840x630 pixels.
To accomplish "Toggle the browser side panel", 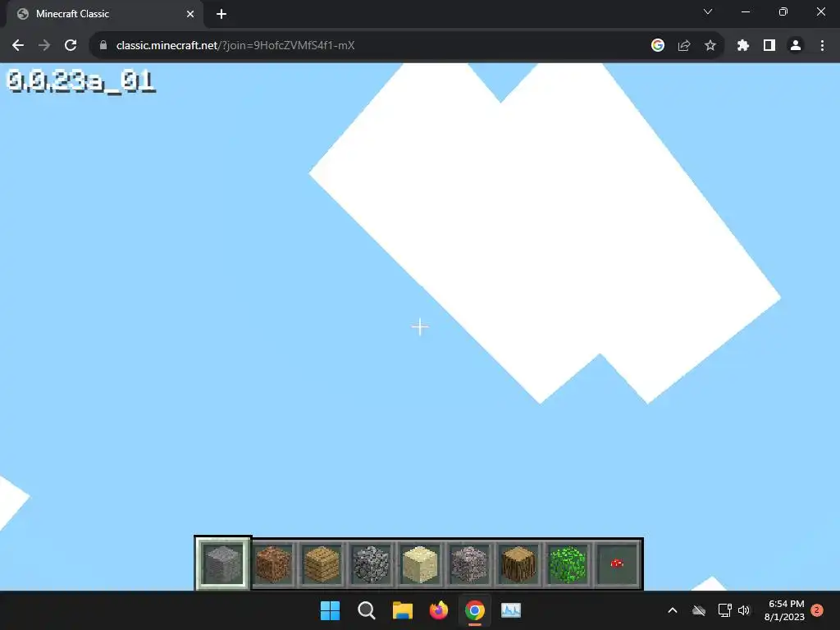I will click(x=769, y=46).
